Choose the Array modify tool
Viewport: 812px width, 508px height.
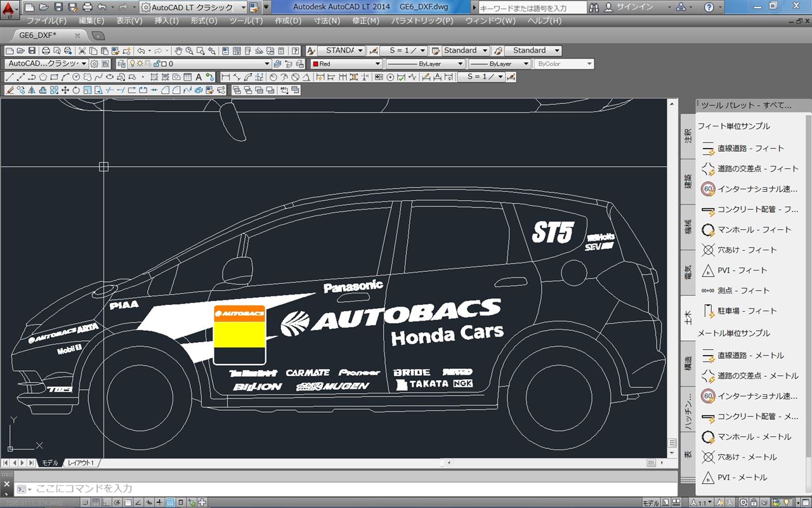(54, 90)
